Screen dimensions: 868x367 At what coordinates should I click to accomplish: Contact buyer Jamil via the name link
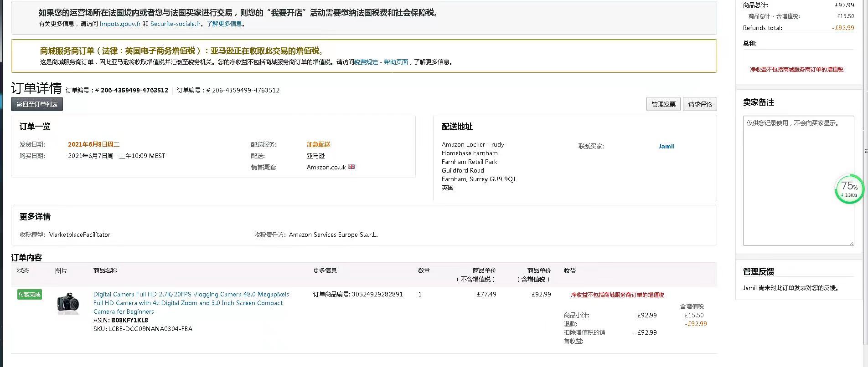pos(666,146)
